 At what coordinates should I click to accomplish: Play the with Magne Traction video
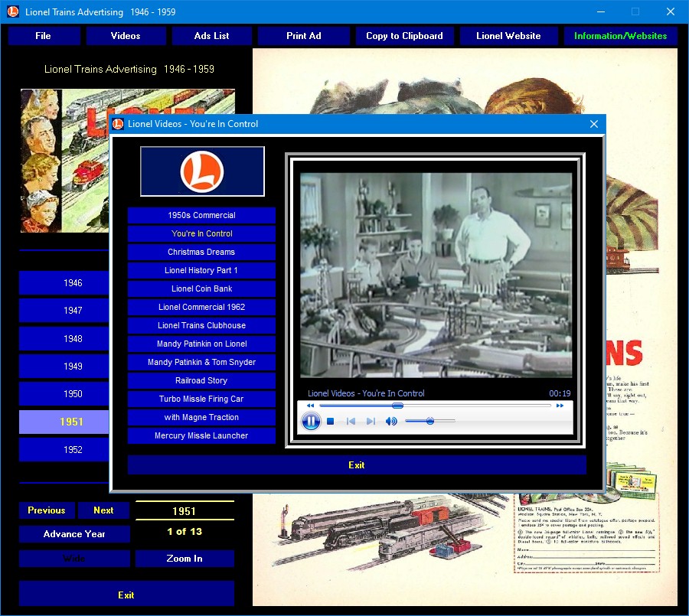[201, 417]
